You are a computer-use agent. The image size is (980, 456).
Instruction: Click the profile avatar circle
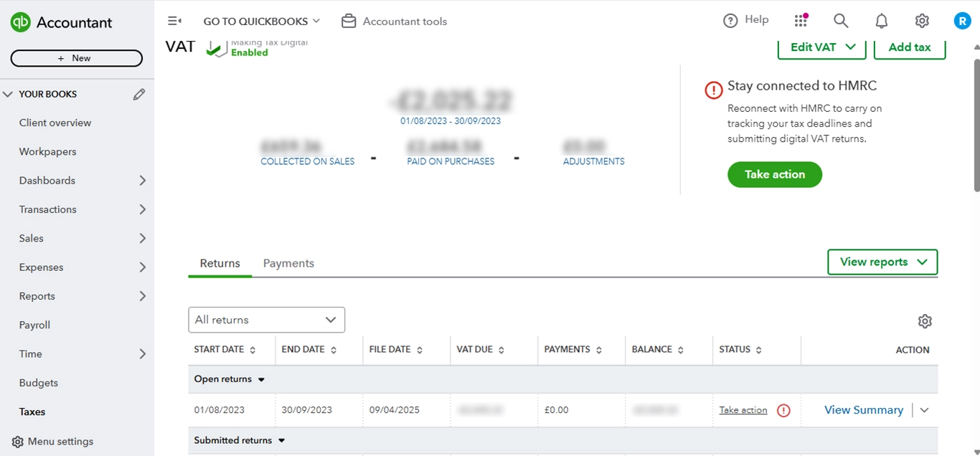pos(962,20)
